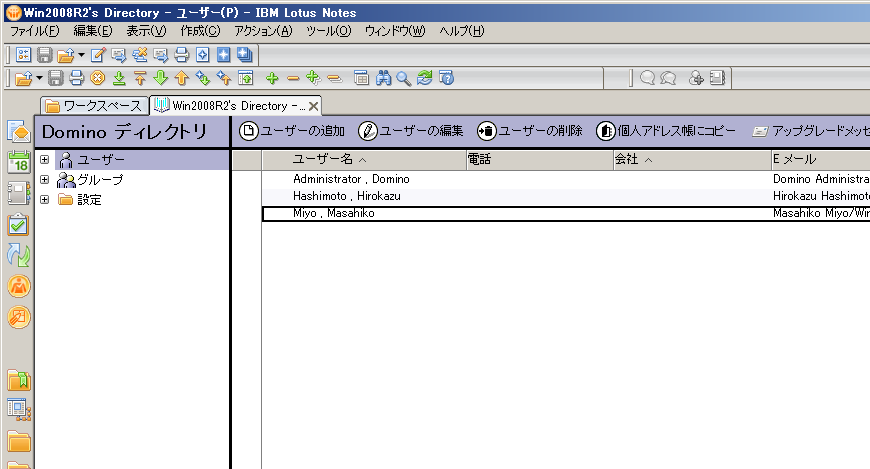This screenshot has height=469, width=870.
Task: Click the next unread star down-arrow icon
Action: tap(203, 78)
